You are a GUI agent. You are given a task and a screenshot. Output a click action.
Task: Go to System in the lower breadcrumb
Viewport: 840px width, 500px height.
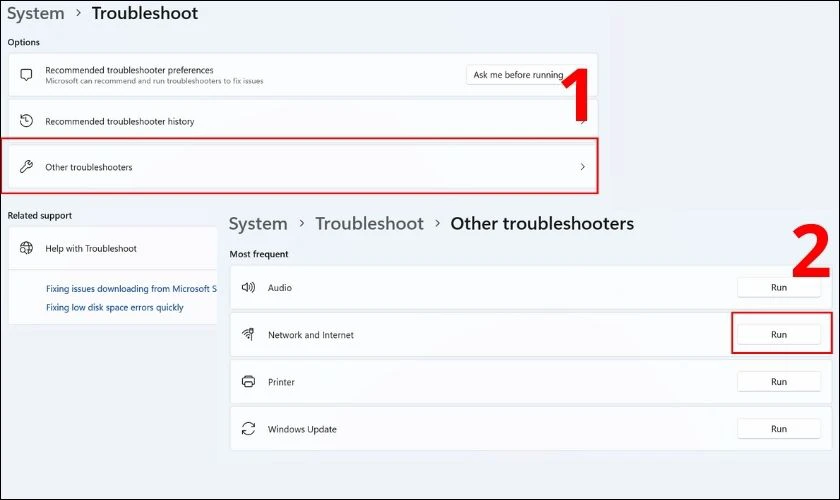[258, 223]
